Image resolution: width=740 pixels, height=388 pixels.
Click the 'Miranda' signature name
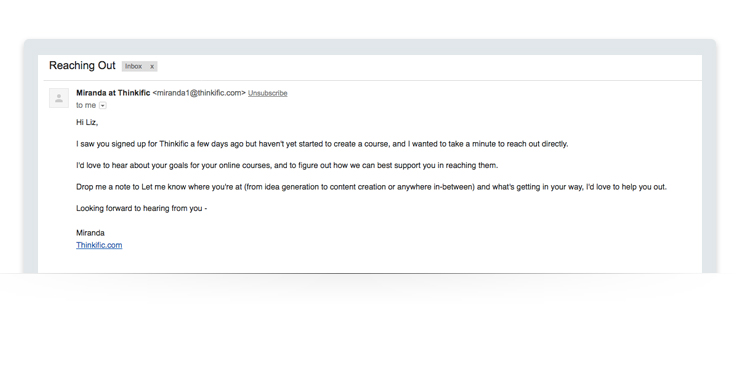point(90,233)
